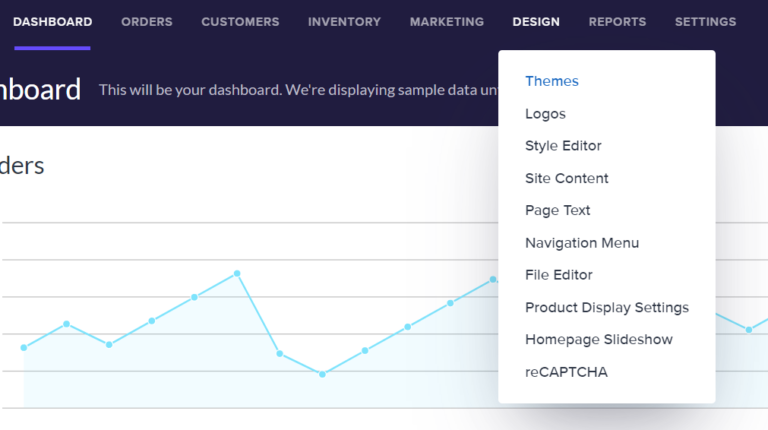This screenshot has width=768, height=430.
Task: Choose Themes from the Design menu
Action: coord(552,81)
